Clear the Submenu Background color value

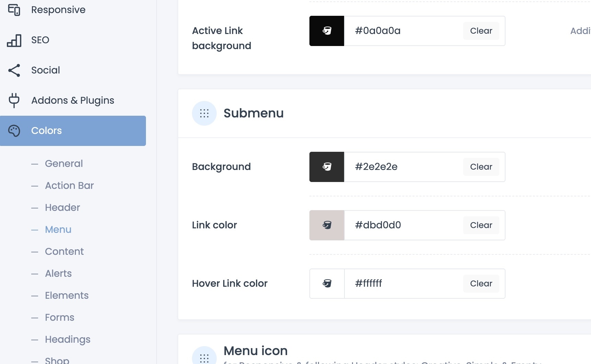coord(481,167)
